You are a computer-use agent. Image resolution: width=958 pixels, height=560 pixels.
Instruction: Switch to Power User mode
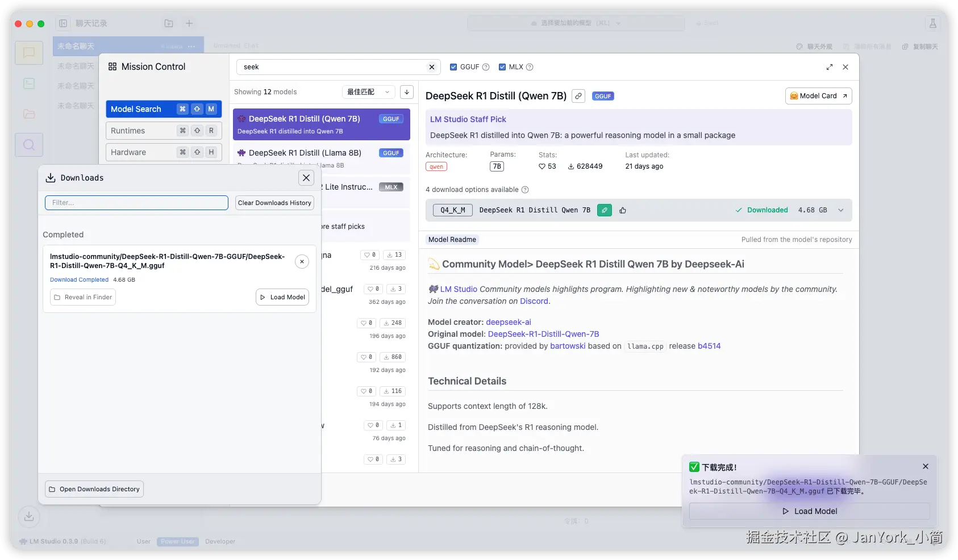click(178, 542)
